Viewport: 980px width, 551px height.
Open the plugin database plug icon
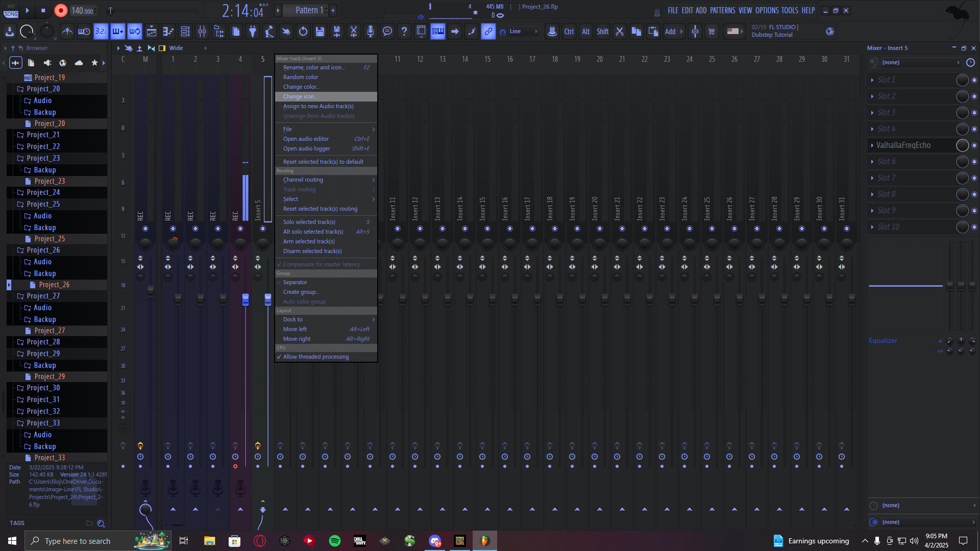(x=253, y=32)
